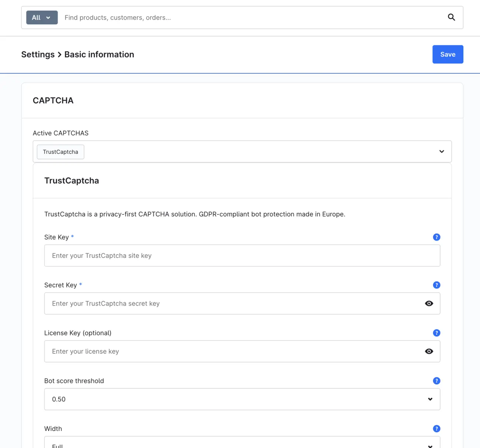Screen dimensions: 480x448
Task: Expand the Active CAPTCHAS selection list
Action: pyautogui.click(x=441, y=151)
